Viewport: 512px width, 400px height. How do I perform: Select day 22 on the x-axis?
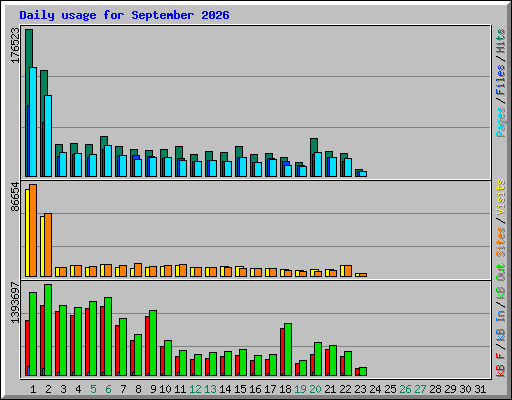(x=345, y=389)
